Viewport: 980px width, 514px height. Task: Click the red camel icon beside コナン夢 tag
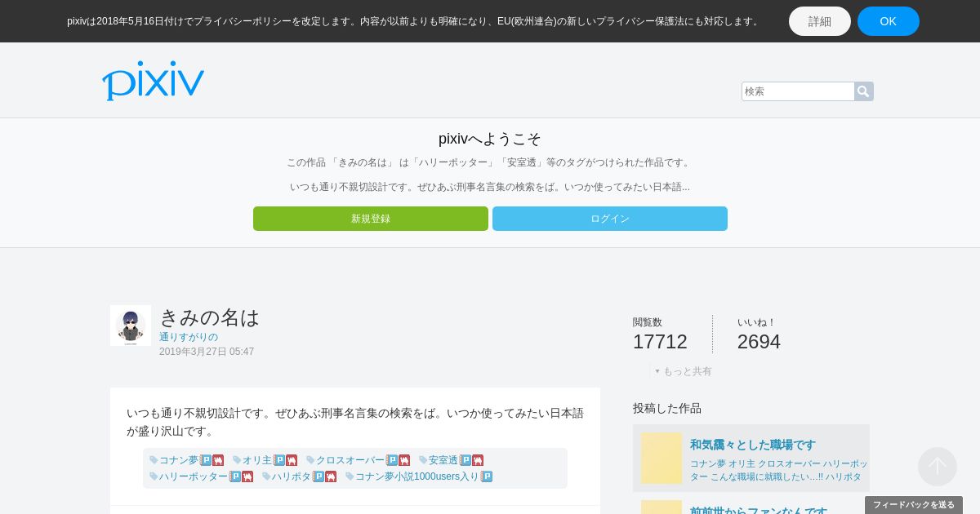pos(218,460)
